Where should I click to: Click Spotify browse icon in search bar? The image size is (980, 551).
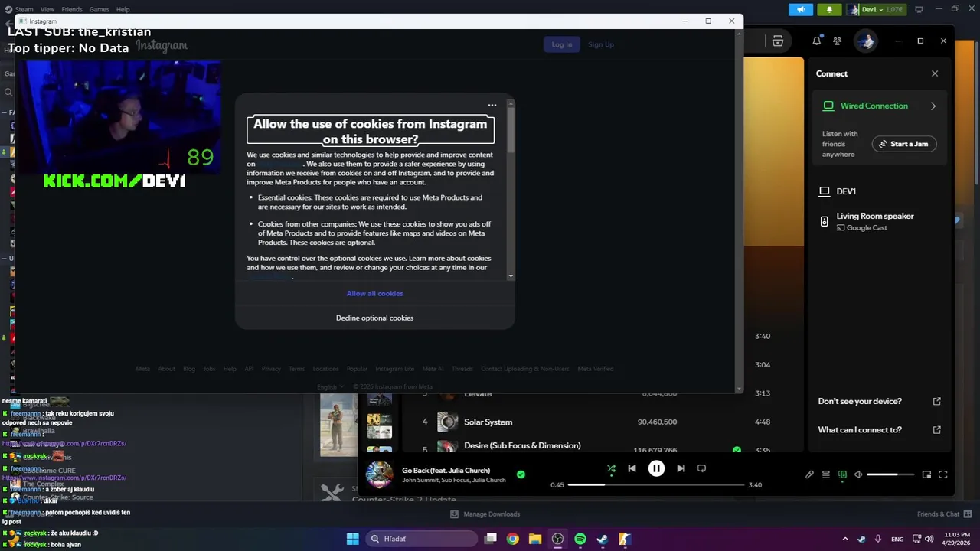(x=777, y=41)
